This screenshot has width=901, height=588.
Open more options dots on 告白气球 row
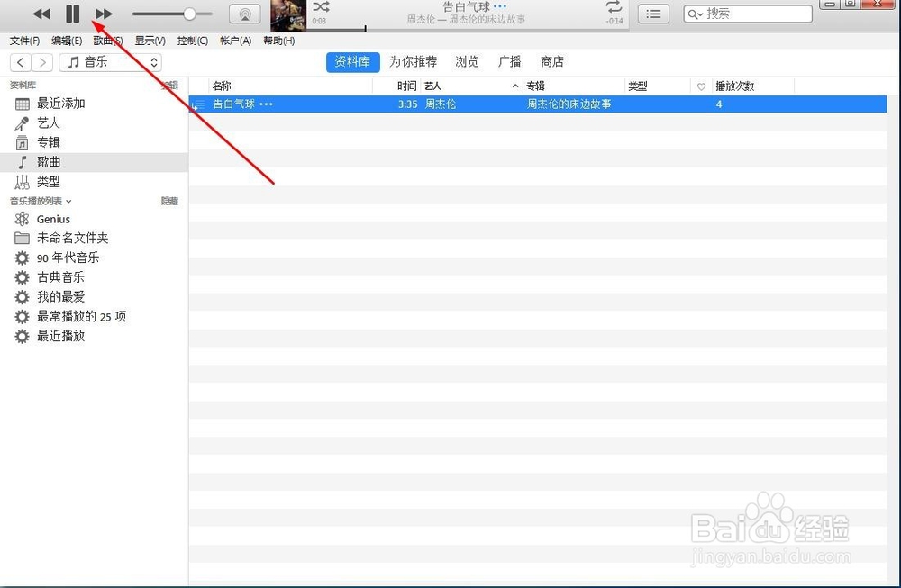(266, 104)
